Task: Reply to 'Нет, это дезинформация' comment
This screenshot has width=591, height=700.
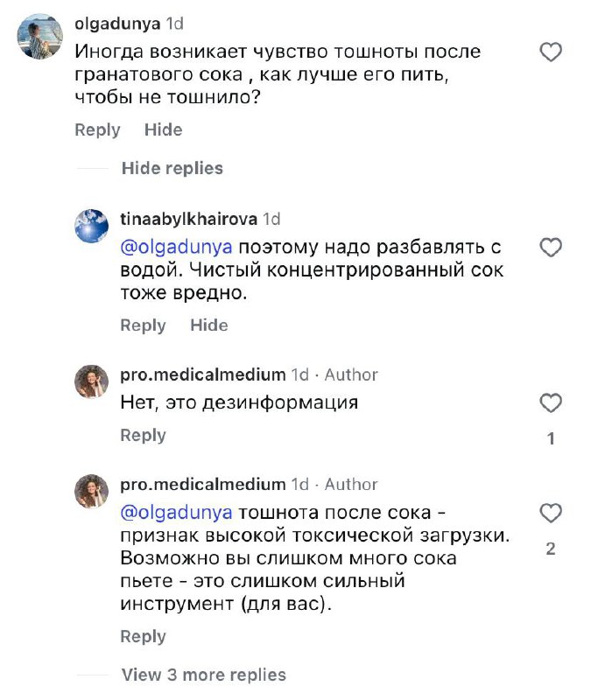Action: (143, 435)
